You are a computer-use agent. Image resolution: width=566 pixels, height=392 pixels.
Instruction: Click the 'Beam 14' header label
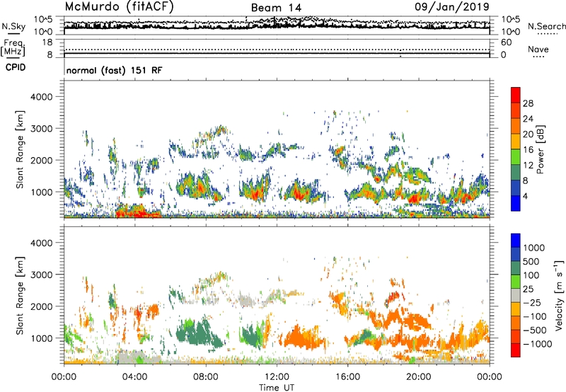(x=276, y=8)
